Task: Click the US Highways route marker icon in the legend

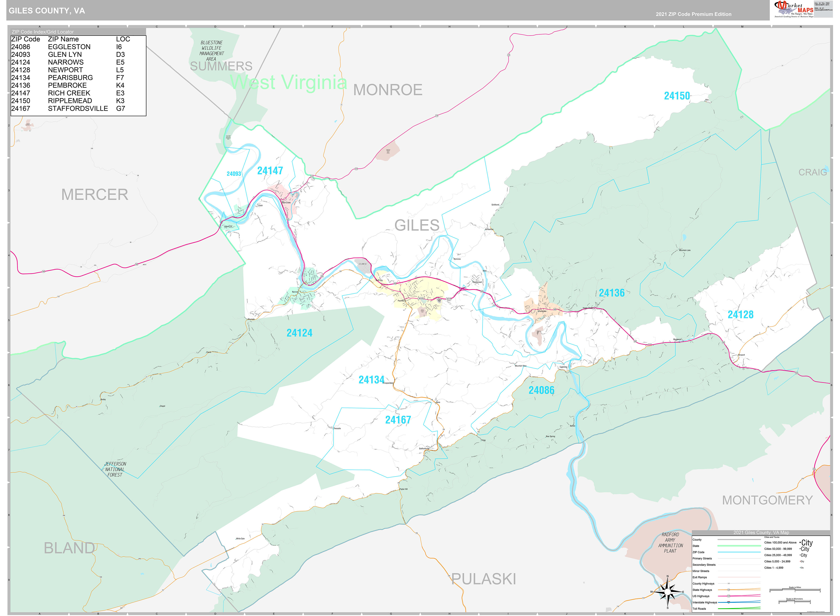Action: [729, 596]
